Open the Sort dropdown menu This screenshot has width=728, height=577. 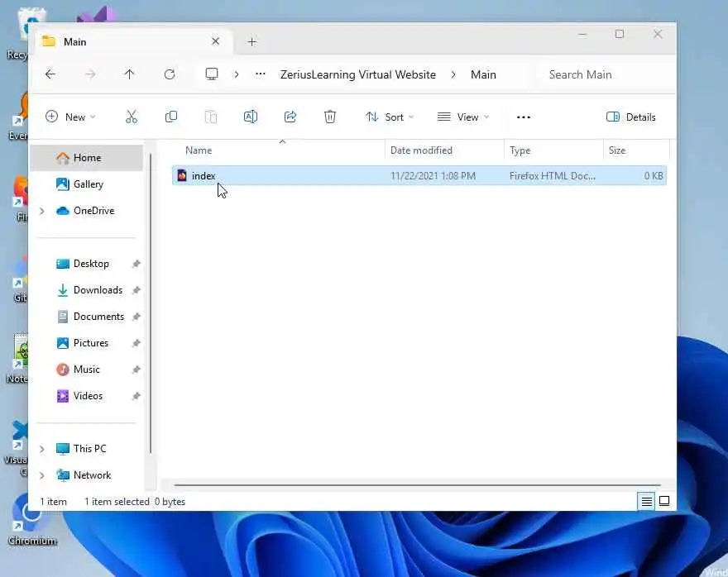click(389, 117)
